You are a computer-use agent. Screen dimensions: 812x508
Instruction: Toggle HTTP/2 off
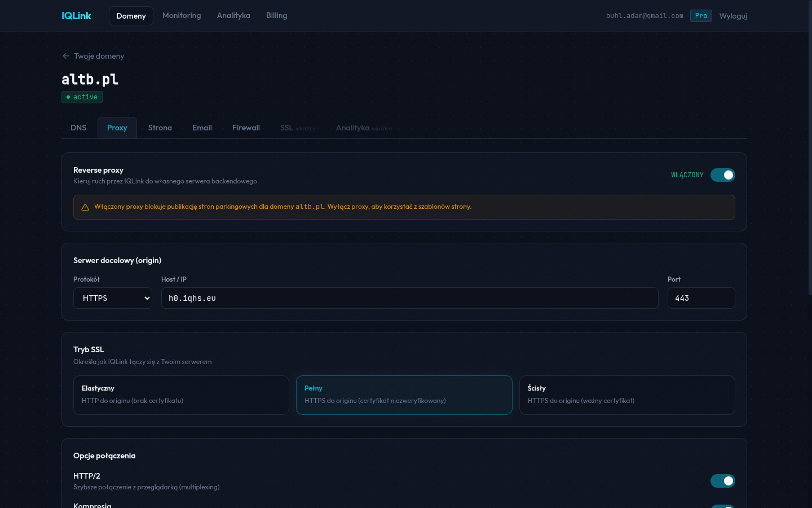(723, 481)
